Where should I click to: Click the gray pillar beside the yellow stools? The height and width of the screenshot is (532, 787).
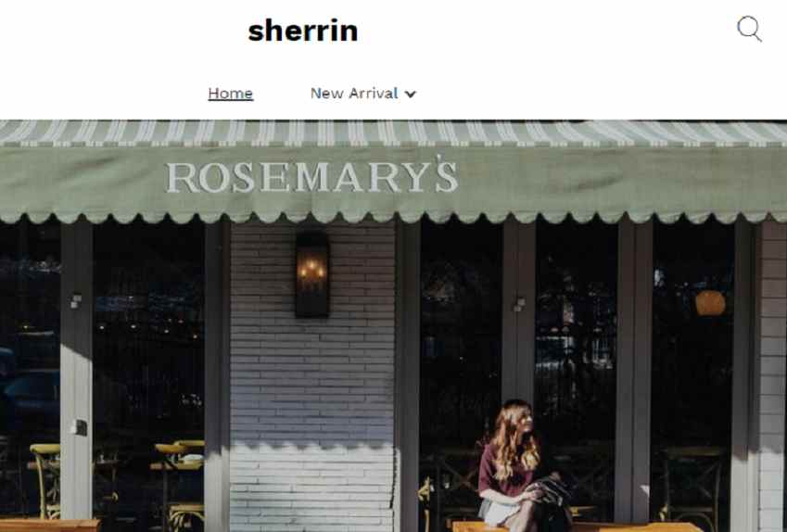click(x=76, y=370)
